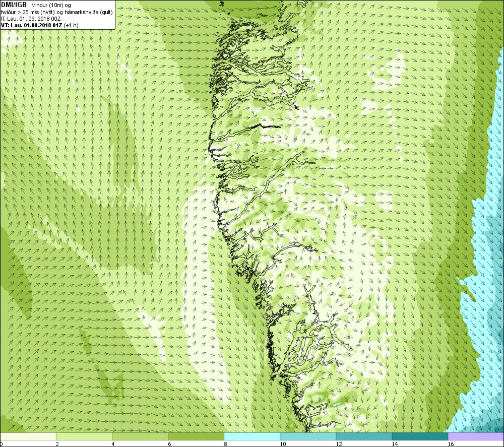Click the colorbar label "2"

[x=57, y=444]
